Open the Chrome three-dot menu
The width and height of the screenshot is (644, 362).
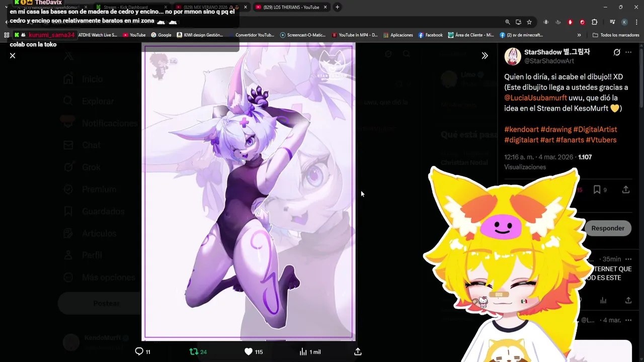click(x=636, y=22)
